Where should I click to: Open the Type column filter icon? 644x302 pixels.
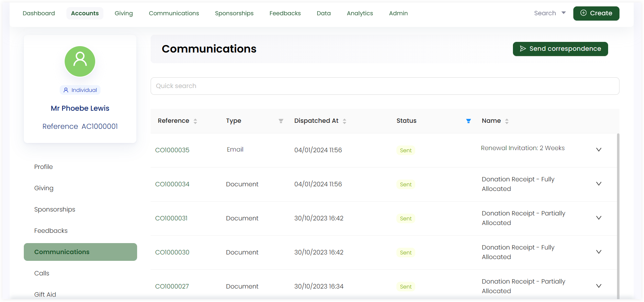tap(281, 121)
